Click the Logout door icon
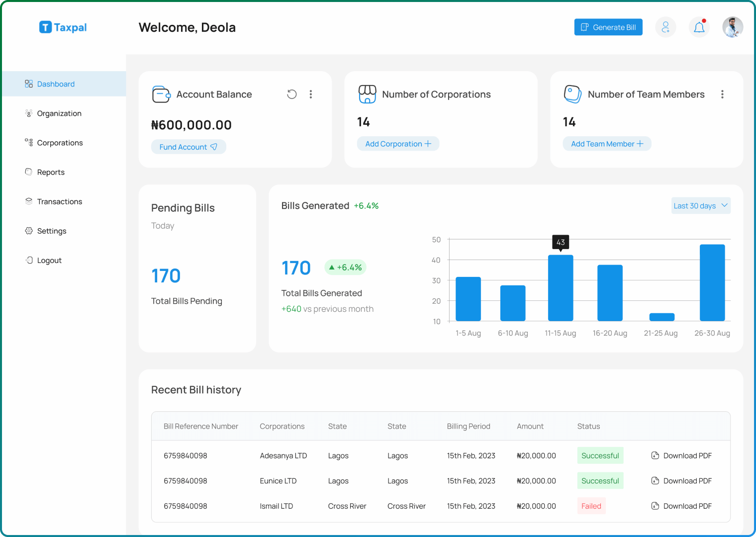The height and width of the screenshot is (537, 756). 29,260
